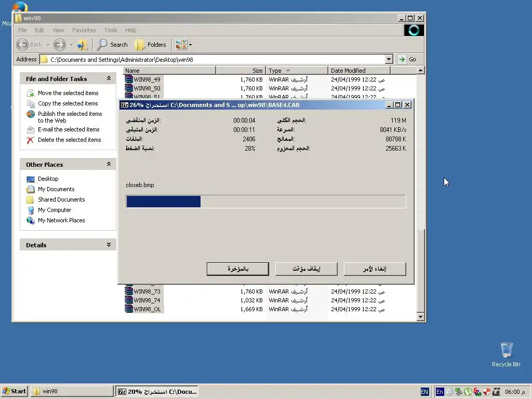Viewport: 532px width, 399px height.
Task: Click the Pause button in the 7-Zip dialog
Action: [307, 269]
